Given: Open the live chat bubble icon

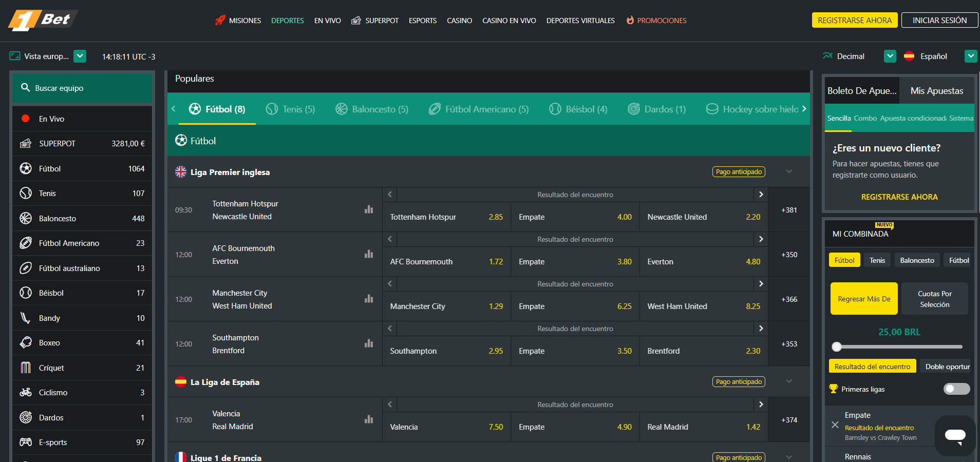Looking at the screenshot, I should point(955,436).
